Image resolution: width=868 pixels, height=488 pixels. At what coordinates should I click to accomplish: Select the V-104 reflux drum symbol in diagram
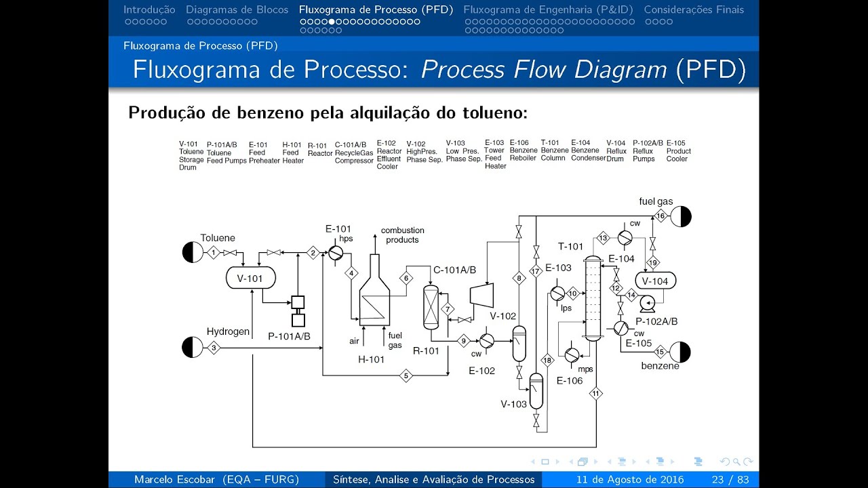click(656, 281)
